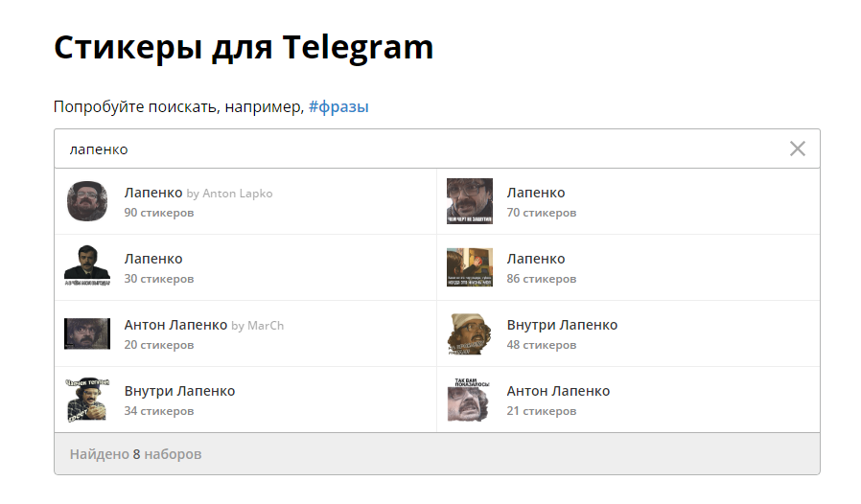Click the "70 стикеров" count label
This screenshot has width=861, height=504.
[542, 212]
